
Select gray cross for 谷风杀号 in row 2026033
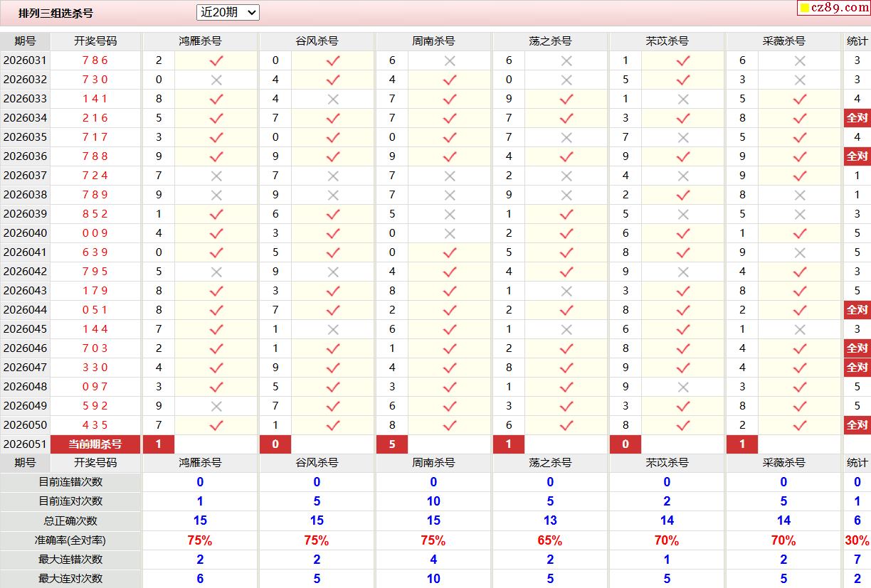pyautogui.click(x=333, y=100)
